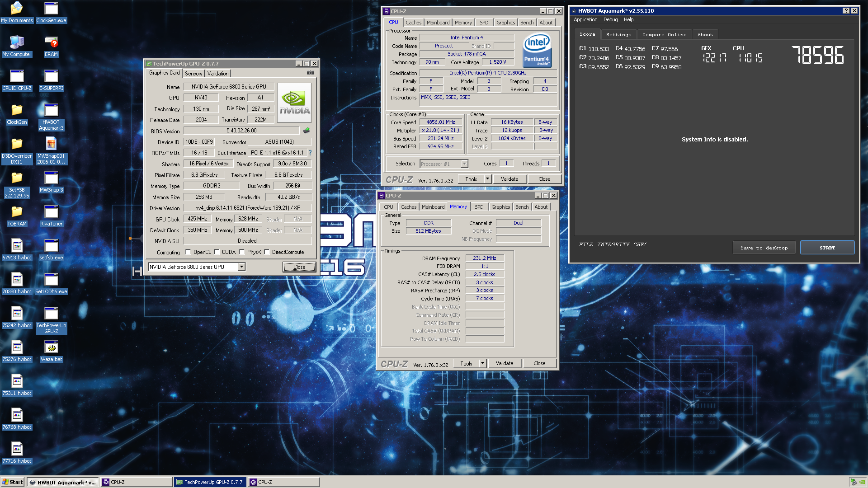Screen dimensions: 868x488
Task: Open Processor #1 selection dropdown
Action: [x=464, y=164]
